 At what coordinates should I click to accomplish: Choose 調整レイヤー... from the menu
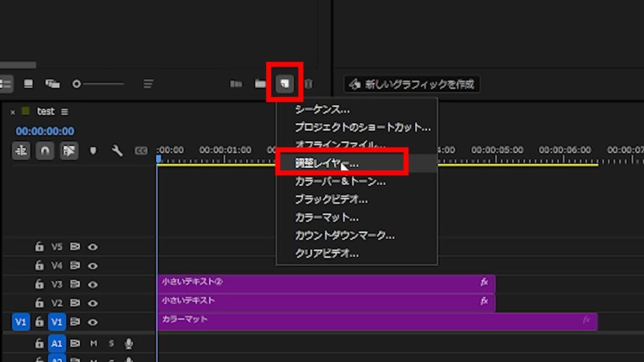[x=326, y=163]
